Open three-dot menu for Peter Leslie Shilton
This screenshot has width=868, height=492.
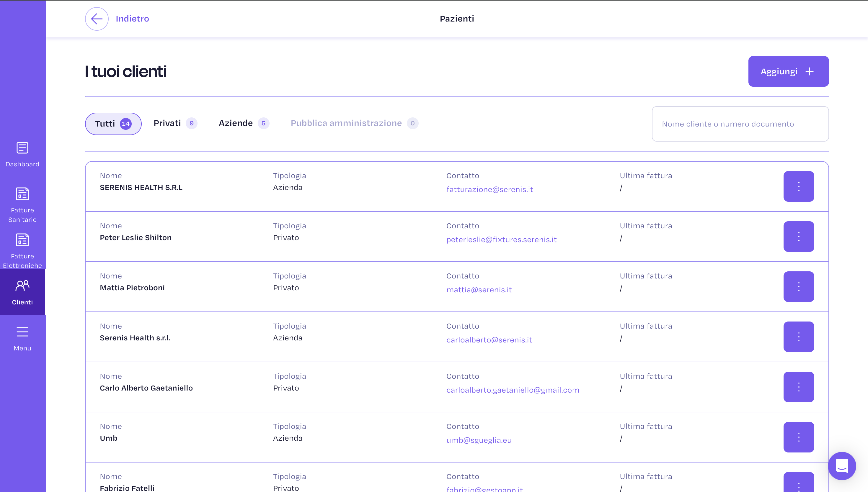click(x=799, y=237)
